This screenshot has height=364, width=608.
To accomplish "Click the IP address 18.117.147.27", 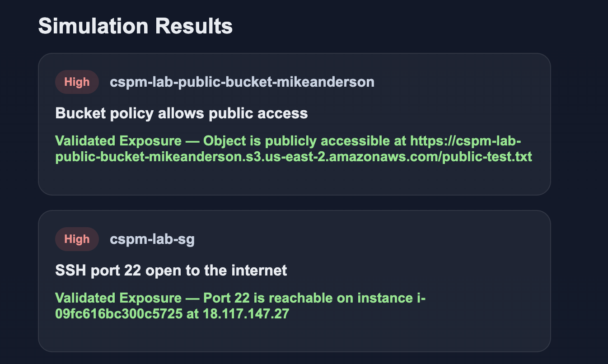I will tap(246, 314).
